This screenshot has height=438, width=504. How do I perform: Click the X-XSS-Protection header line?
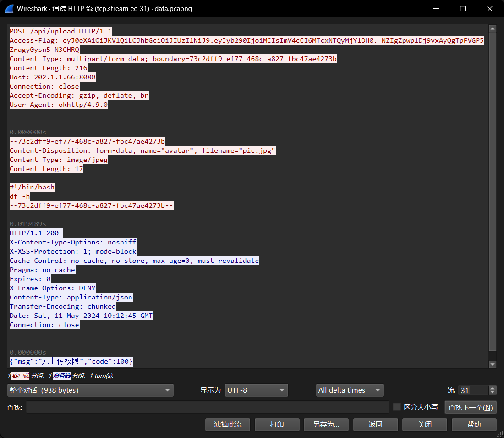73,251
